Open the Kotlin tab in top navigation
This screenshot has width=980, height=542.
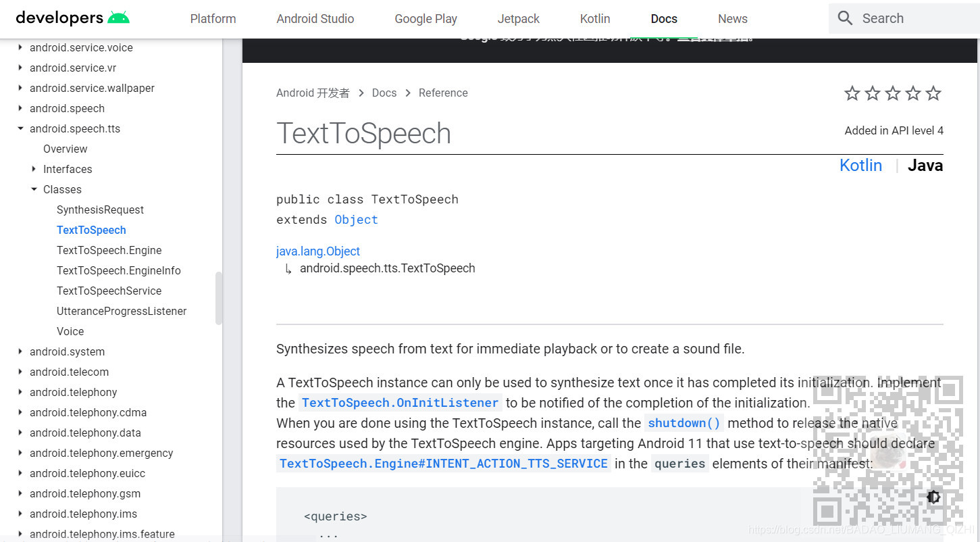pos(595,19)
